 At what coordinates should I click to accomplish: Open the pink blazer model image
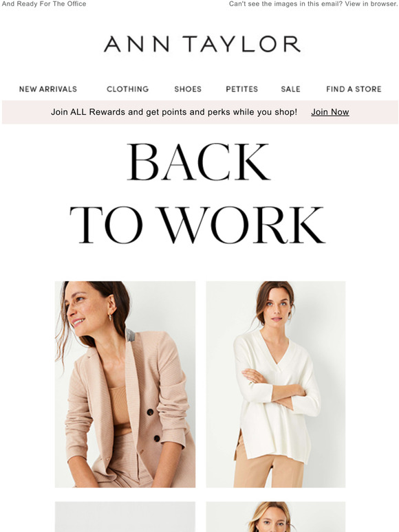(125, 384)
